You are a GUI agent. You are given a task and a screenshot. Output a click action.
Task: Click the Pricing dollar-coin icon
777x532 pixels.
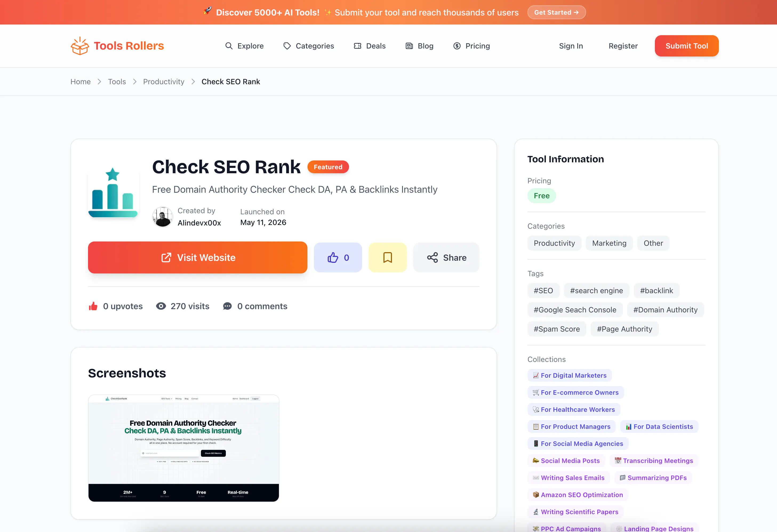457,46
